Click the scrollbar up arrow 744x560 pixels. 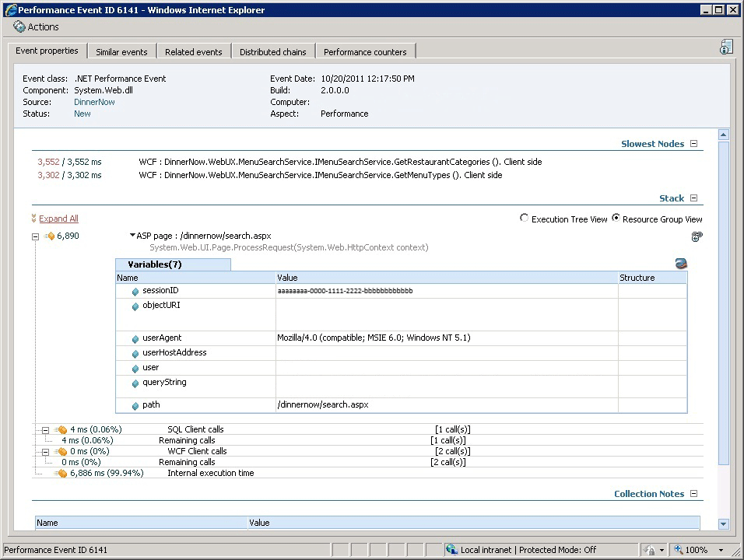(723, 135)
